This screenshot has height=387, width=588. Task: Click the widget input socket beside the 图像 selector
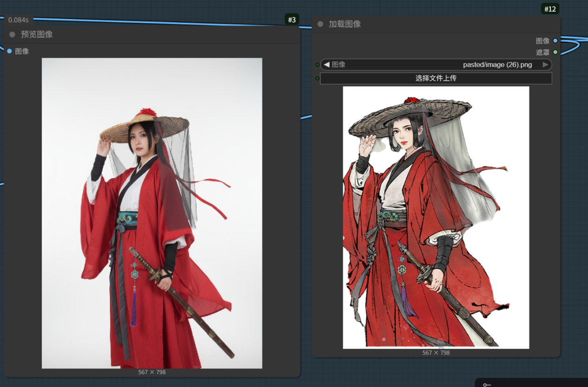coord(317,64)
